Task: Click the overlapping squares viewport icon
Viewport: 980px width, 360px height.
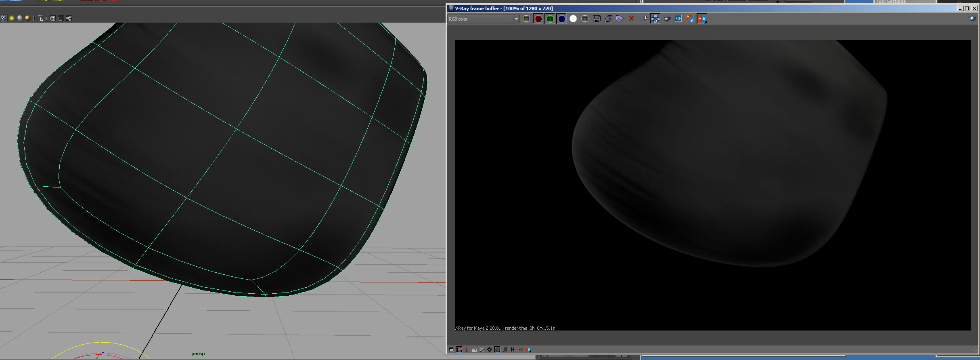Action: pyautogui.click(x=61, y=18)
